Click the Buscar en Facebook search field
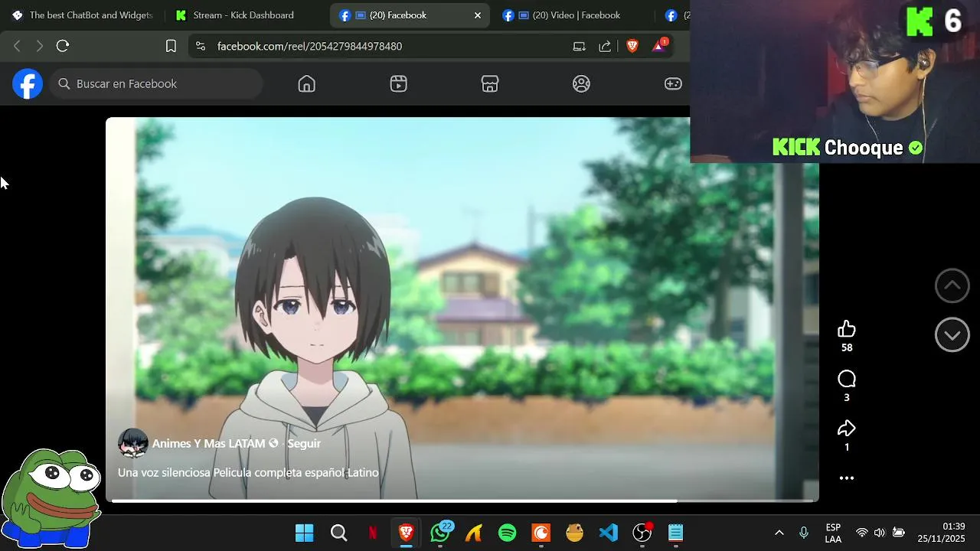Viewport: 980px width, 551px height. click(x=157, y=84)
